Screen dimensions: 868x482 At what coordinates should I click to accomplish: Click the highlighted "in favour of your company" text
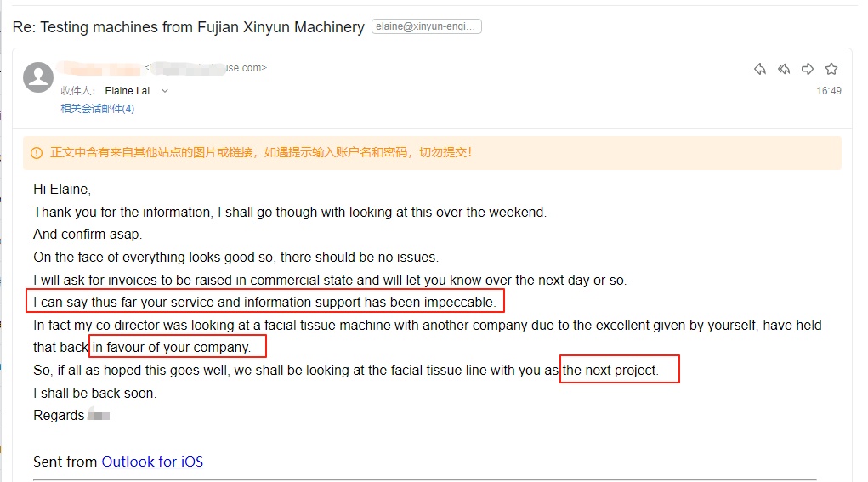(172, 347)
